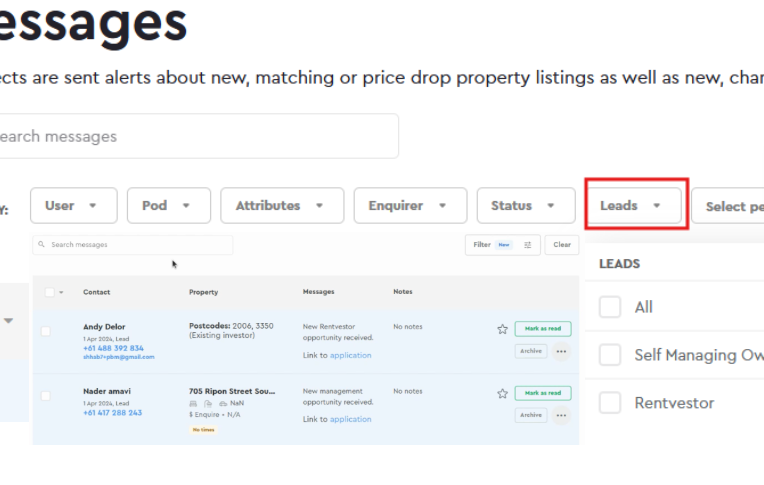Click the 705 Ripon Street property title
This screenshot has width=764, height=485.
232,391
